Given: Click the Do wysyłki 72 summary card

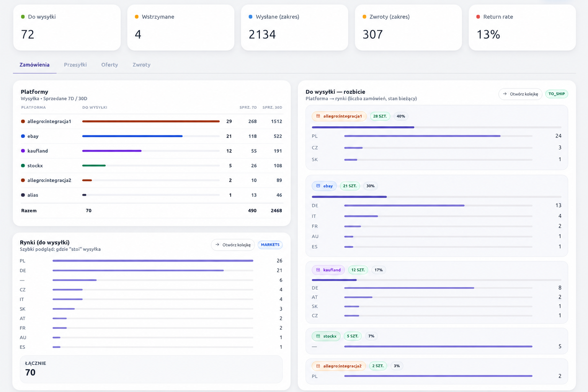Looking at the screenshot, I should tap(67, 28).
